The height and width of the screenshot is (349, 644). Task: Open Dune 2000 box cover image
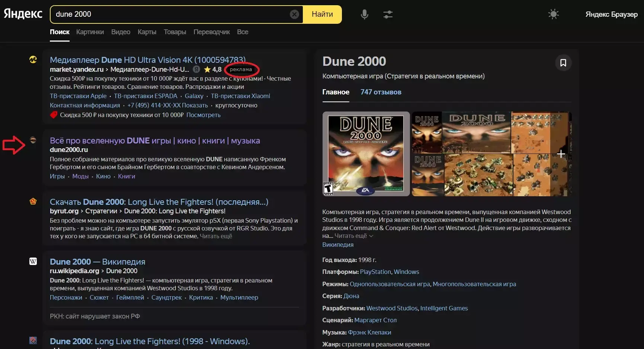(366, 154)
